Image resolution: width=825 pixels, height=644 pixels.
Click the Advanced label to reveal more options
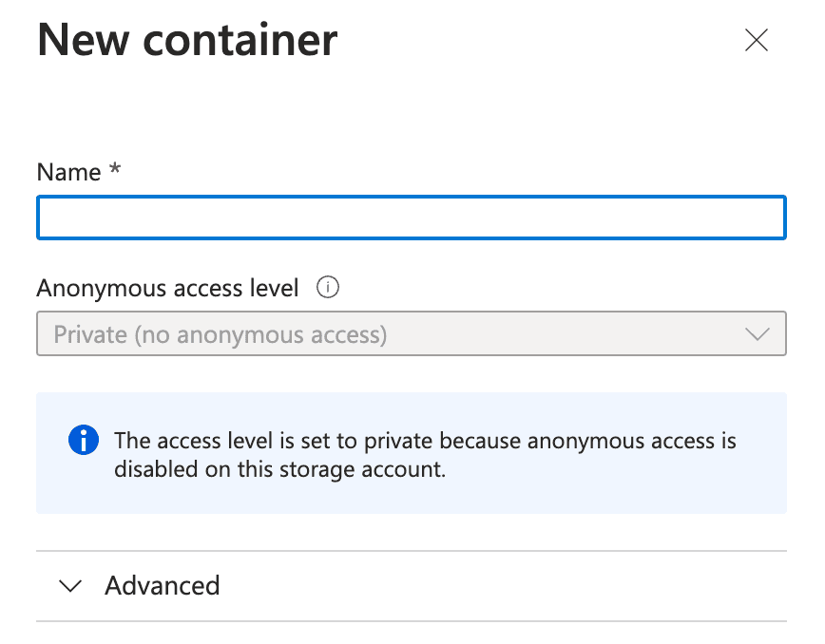point(162,586)
